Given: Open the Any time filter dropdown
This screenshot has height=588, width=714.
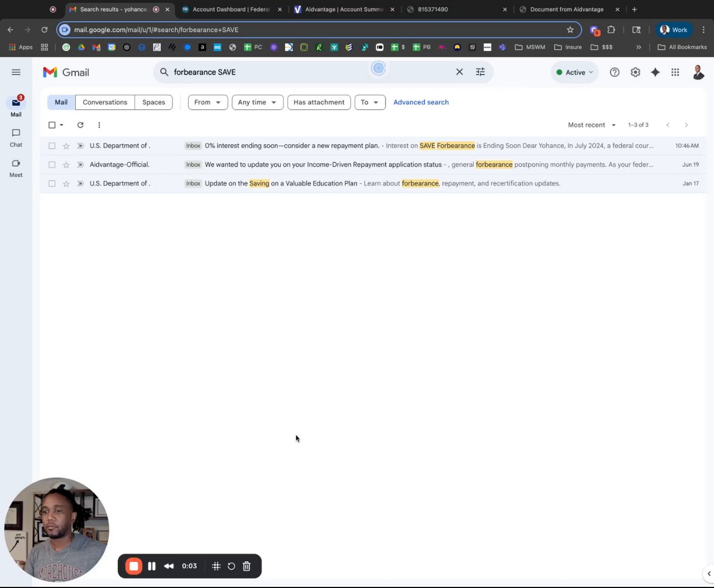Looking at the screenshot, I should click(257, 102).
